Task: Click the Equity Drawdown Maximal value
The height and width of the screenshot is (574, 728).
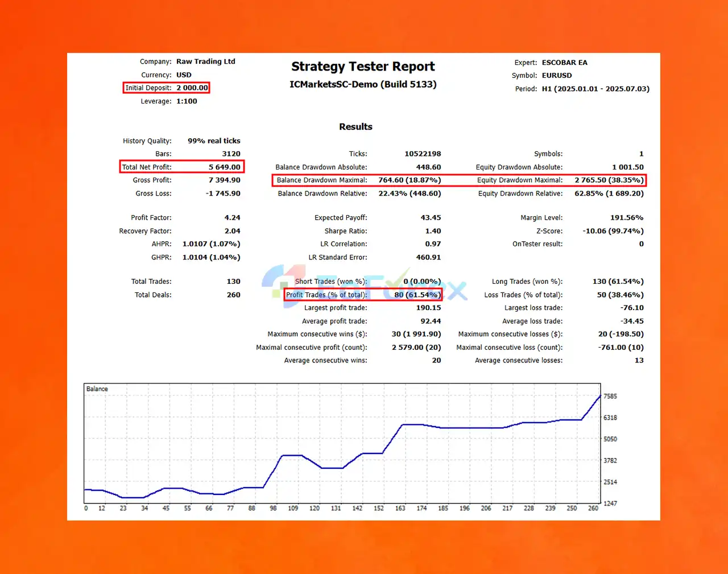Action: point(609,180)
